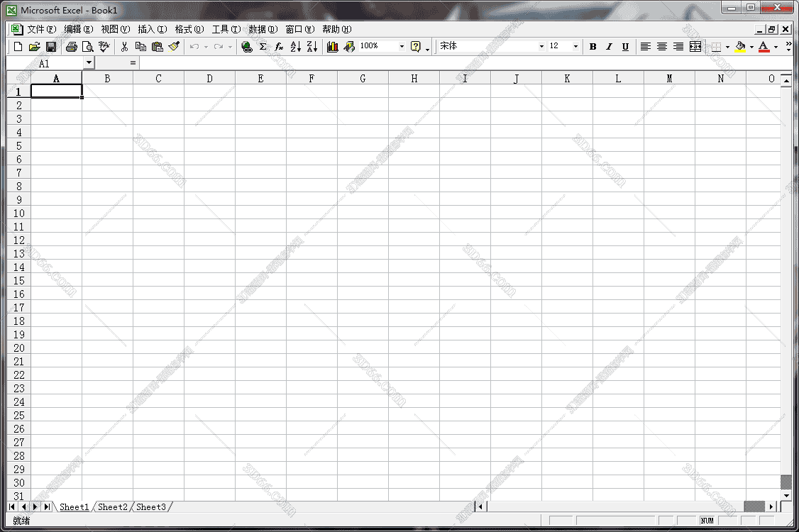
Task: Toggle bold formatting
Action: pyautogui.click(x=593, y=46)
